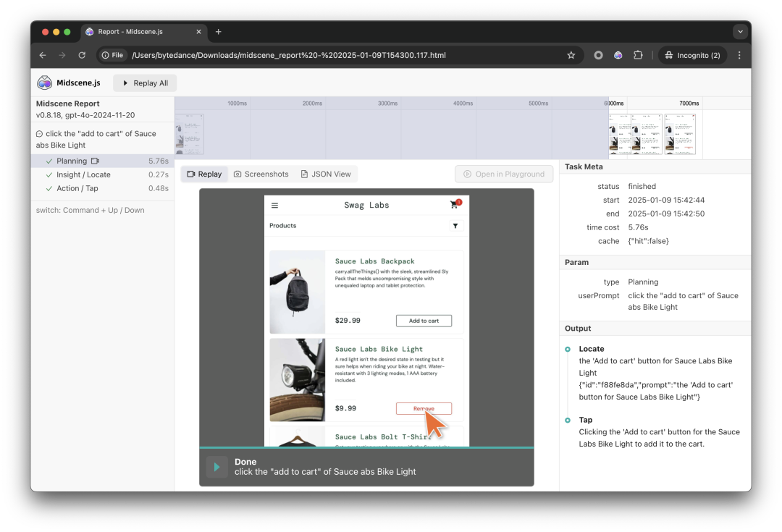Reload the report page
782x532 pixels.
tap(81, 54)
